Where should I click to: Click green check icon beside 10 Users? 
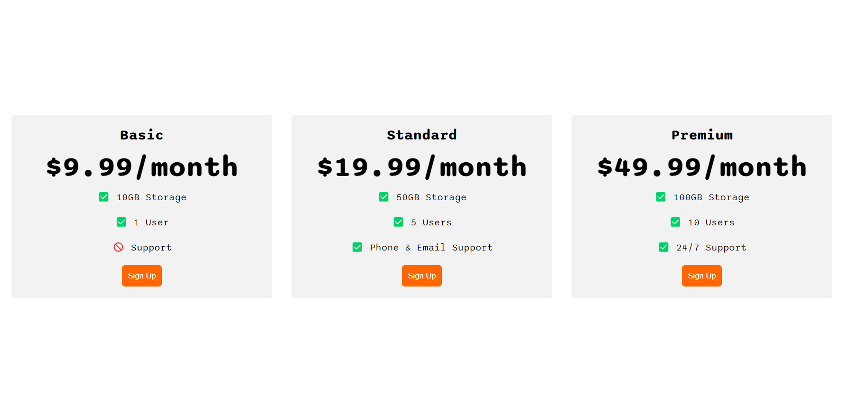click(675, 222)
